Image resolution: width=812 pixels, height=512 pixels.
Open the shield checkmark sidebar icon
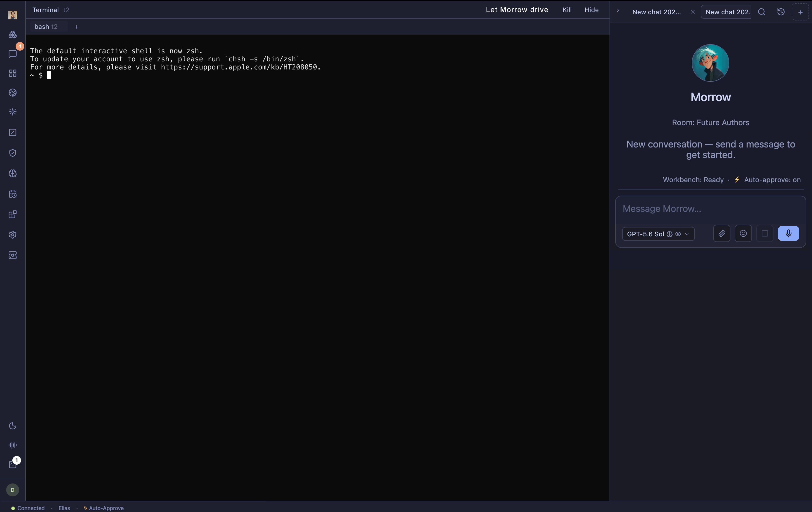coord(12,153)
